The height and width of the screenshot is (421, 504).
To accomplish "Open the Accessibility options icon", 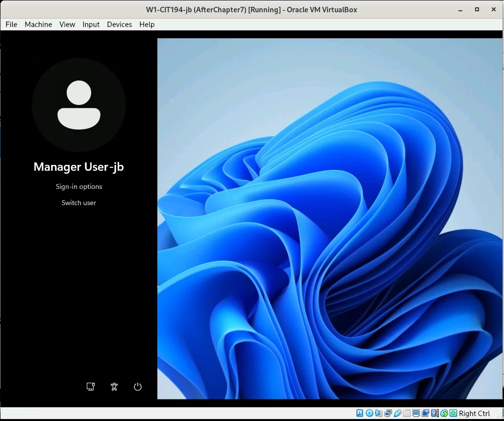I will pos(114,387).
